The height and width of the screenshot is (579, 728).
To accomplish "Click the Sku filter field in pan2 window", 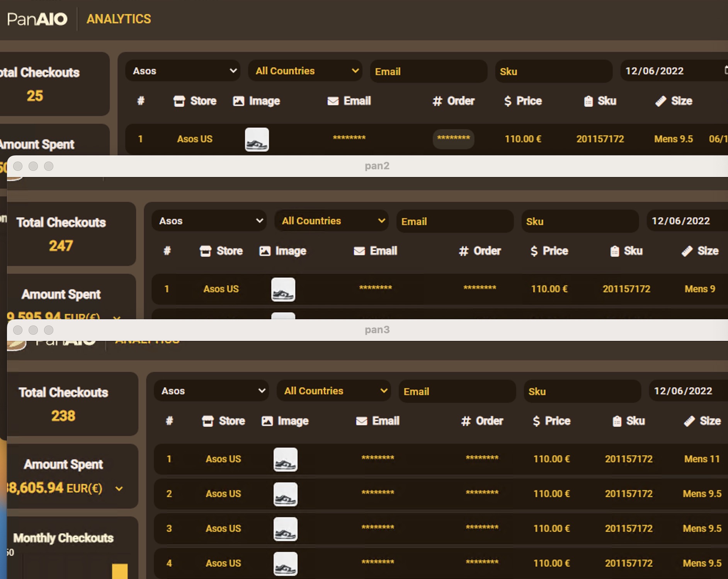I will click(x=580, y=221).
